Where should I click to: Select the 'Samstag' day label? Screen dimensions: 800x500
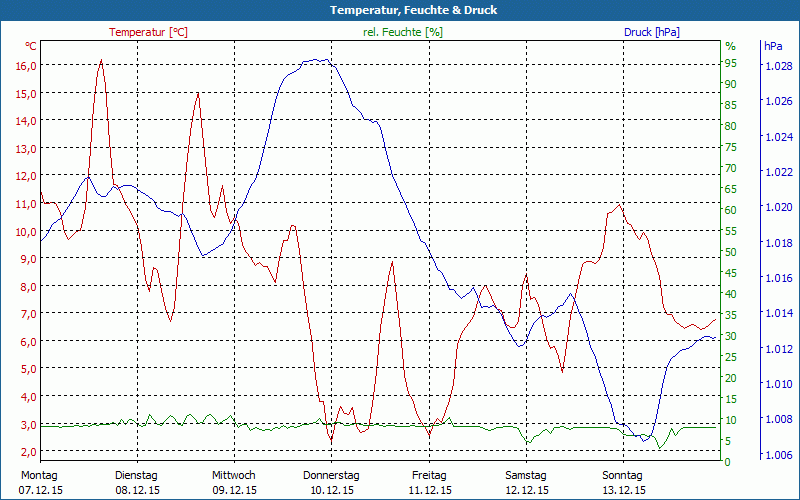[525, 475]
